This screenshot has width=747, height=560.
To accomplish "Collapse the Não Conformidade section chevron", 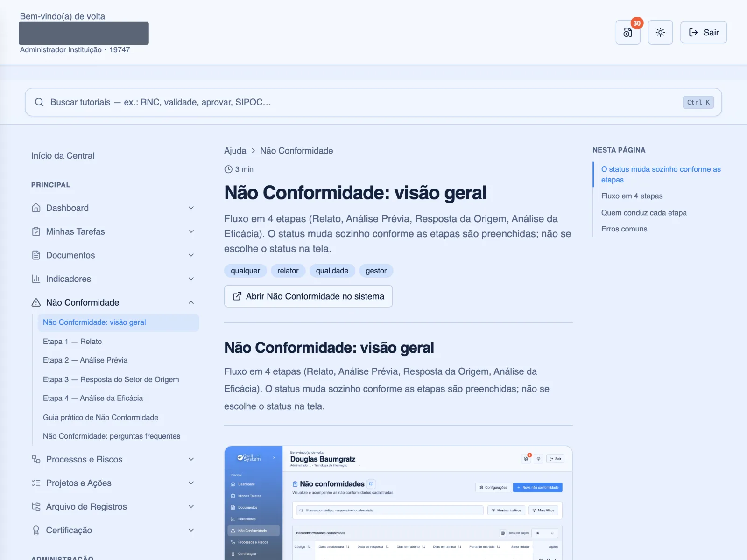I will tap(191, 302).
